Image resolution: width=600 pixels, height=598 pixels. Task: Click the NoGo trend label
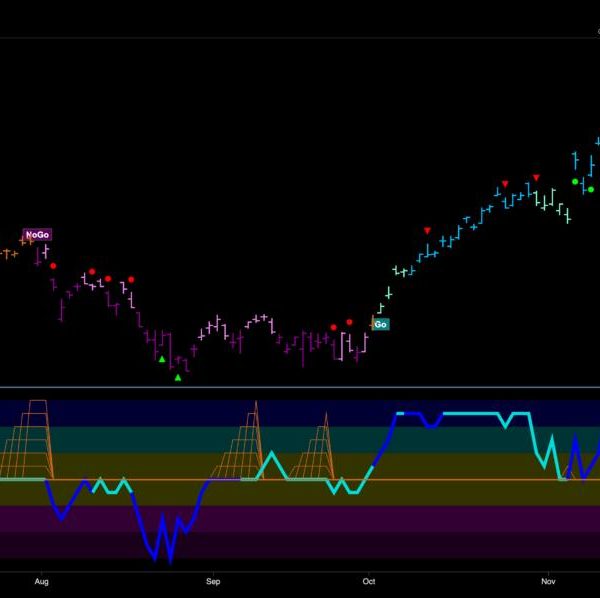click(37, 235)
